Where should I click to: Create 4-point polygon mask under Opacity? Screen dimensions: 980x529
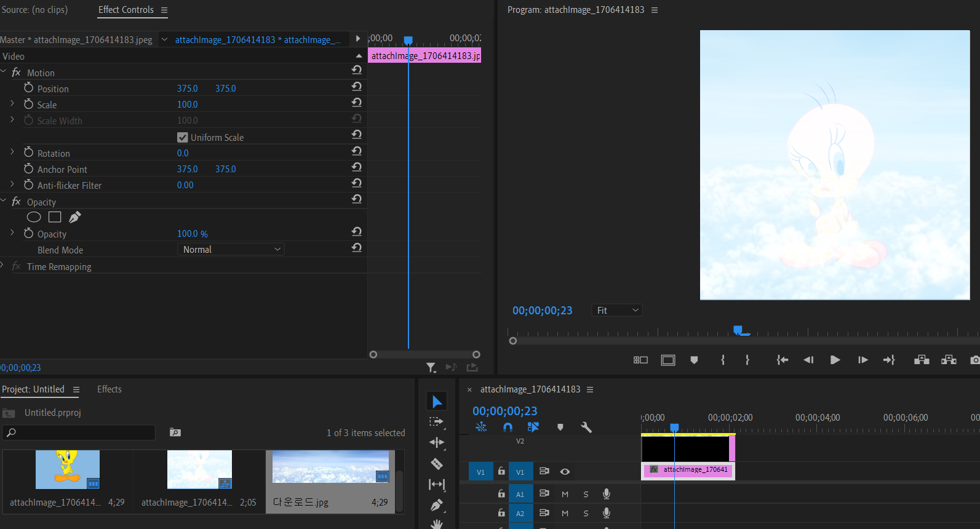(x=55, y=217)
